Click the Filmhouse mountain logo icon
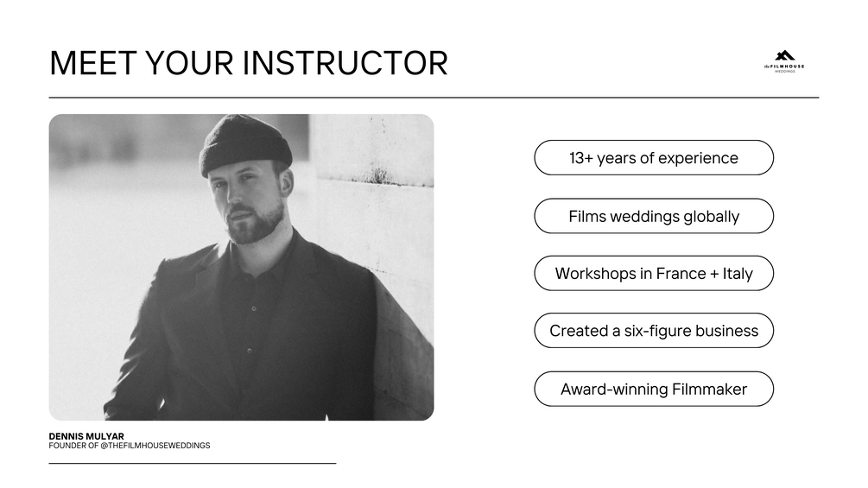 pyautogui.click(x=785, y=56)
